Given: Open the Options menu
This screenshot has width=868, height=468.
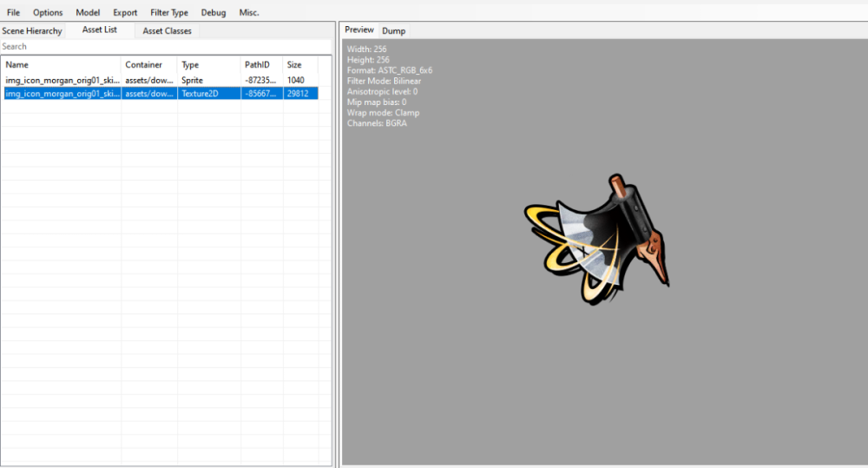Looking at the screenshot, I should [x=48, y=13].
